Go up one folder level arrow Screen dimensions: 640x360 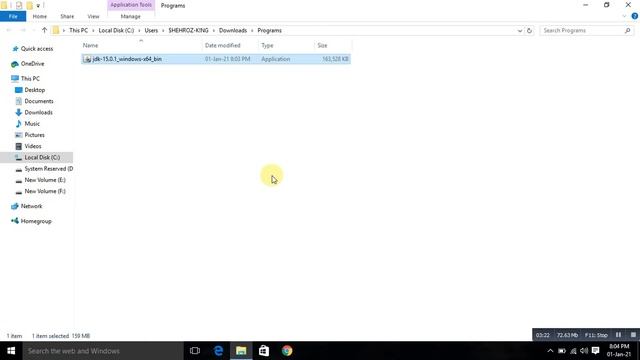coord(44,30)
